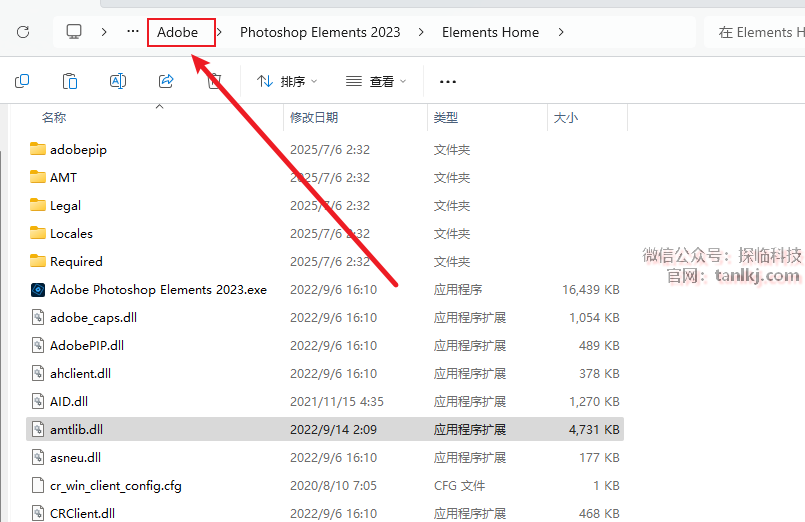Click the Rename icon in toolbar
Viewport: 805px width, 522px height.
click(x=118, y=81)
